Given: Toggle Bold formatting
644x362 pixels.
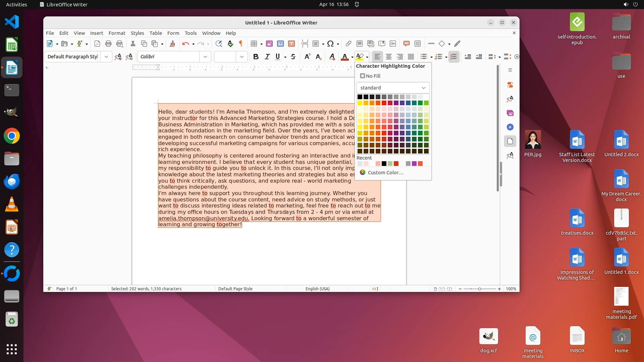Looking at the screenshot, I should point(256,57).
